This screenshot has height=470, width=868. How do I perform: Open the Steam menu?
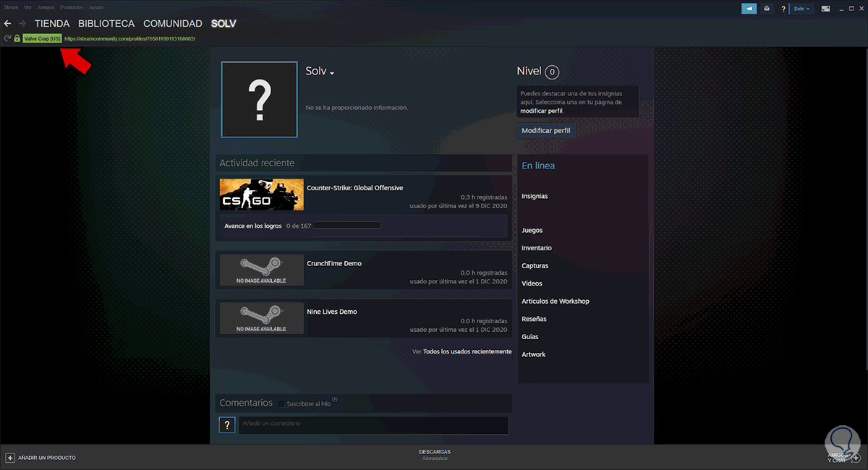[x=11, y=7]
